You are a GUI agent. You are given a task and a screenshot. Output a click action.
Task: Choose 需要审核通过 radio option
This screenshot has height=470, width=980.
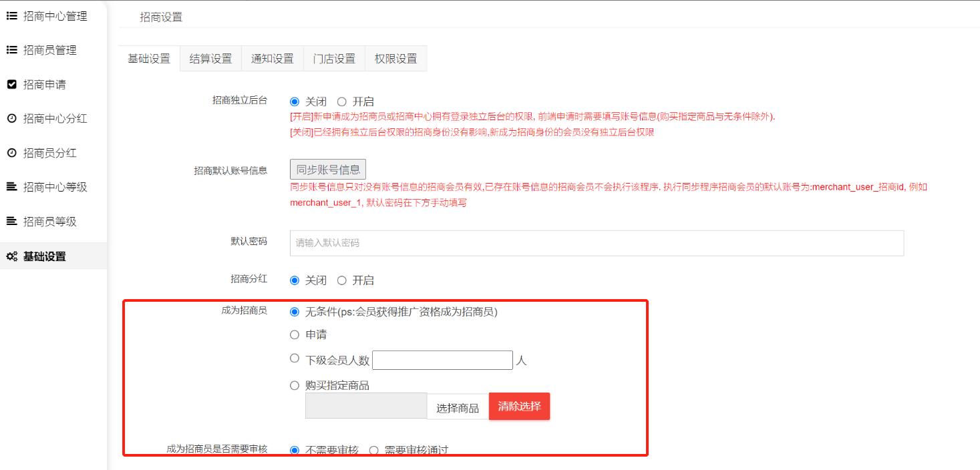click(374, 450)
